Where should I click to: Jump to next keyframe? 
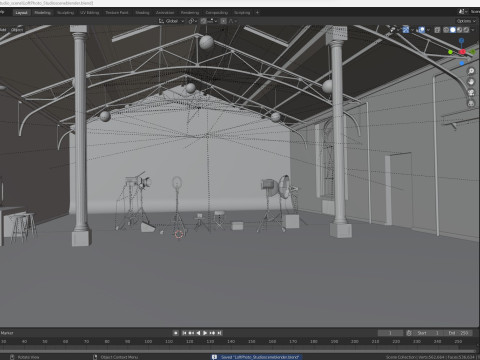pyautogui.click(x=212, y=333)
